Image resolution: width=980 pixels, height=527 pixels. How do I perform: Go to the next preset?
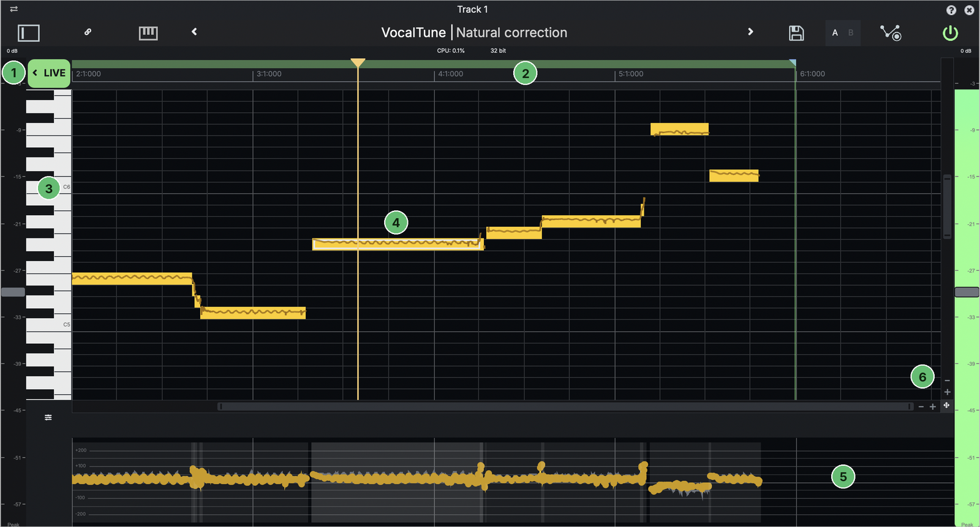click(x=750, y=31)
